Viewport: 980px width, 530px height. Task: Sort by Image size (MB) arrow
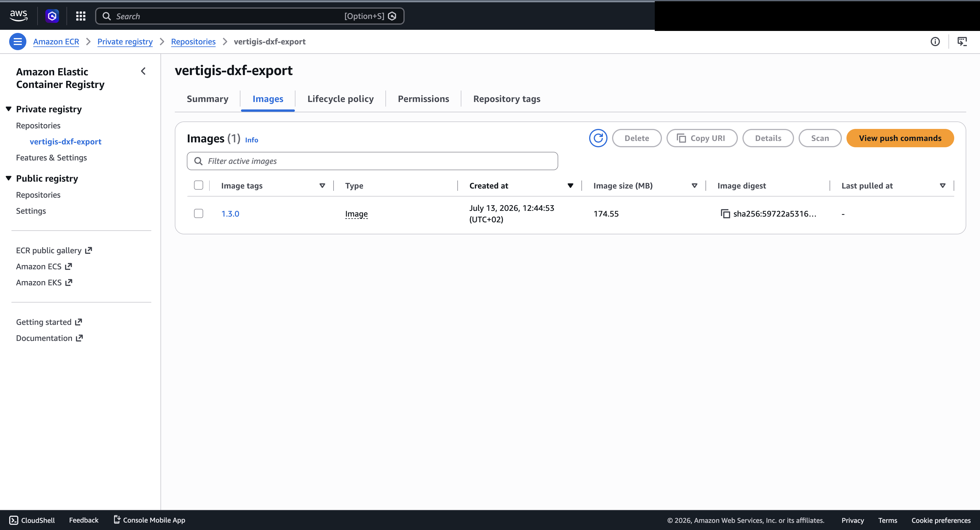tap(694, 186)
